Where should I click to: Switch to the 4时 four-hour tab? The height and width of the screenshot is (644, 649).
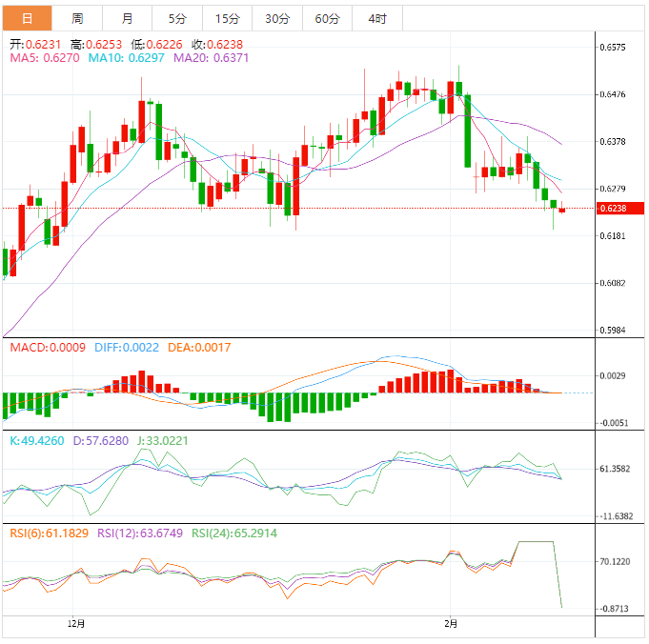376,18
